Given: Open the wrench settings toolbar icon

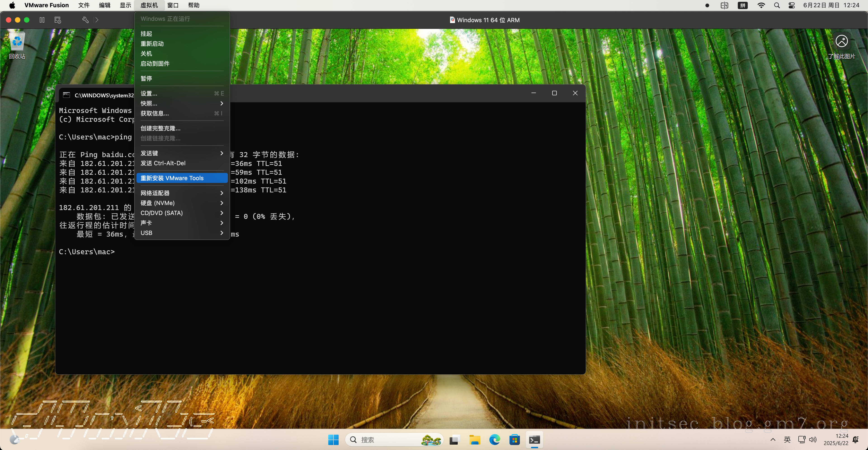Looking at the screenshot, I should (x=85, y=20).
